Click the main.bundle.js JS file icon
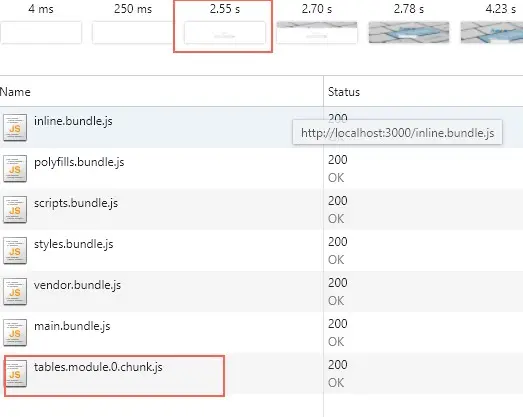Image resolution: width=523 pixels, height=417 pixels. point(15,333)
